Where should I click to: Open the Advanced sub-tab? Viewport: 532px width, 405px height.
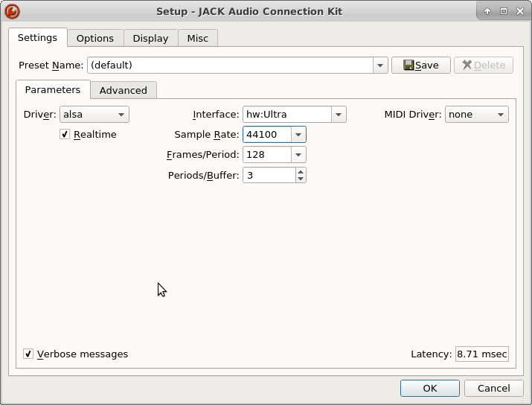pos(124,90)
